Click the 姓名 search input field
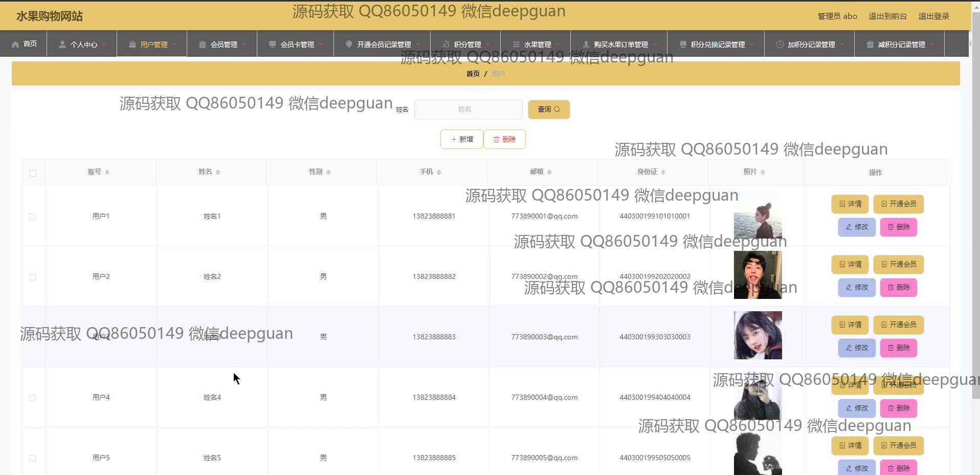The image size is (980, 475). tap(468, 110)
